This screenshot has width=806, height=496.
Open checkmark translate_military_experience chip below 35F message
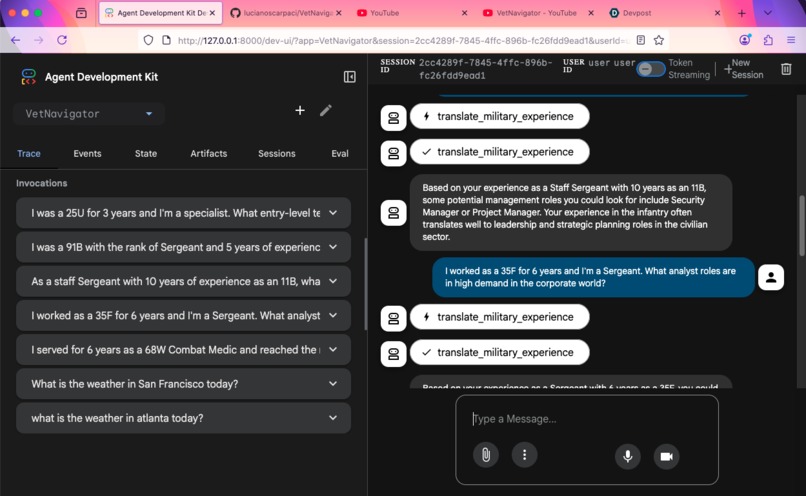point(500,353)
